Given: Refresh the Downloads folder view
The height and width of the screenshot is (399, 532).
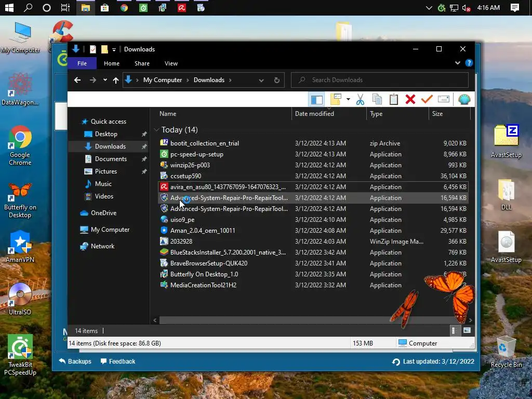Looking at the screenshot, I should [277, 80].
